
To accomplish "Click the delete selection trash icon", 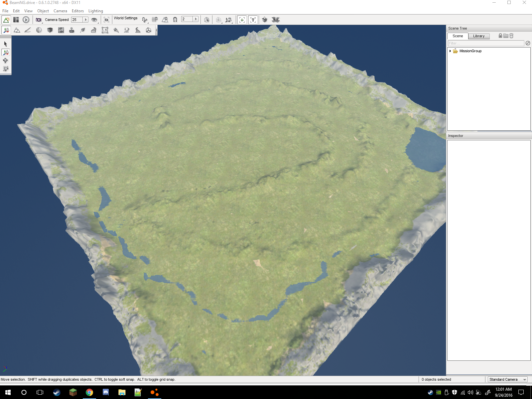I will [511, 36].
